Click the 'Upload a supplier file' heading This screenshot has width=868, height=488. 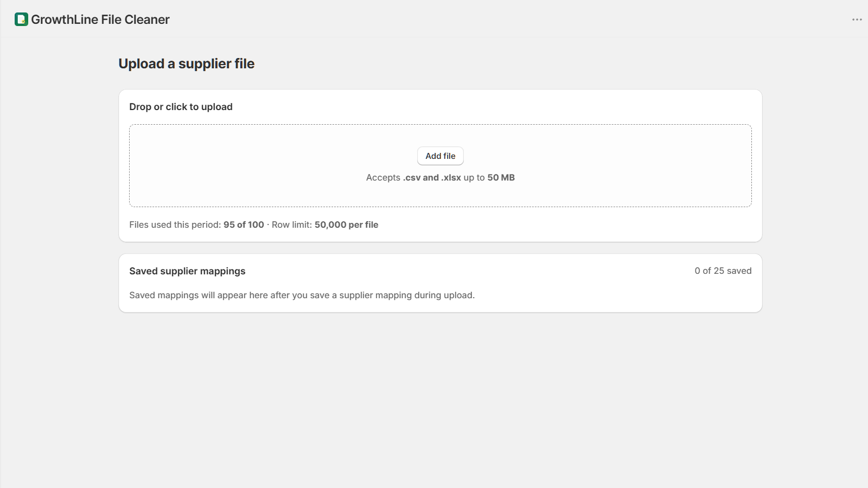(x=187, y=64)
